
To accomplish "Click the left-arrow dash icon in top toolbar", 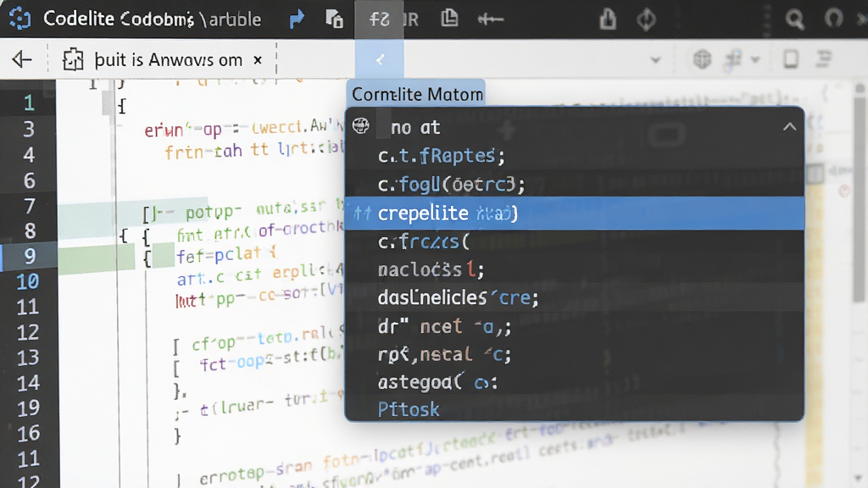I will click(x=491, y=19).
